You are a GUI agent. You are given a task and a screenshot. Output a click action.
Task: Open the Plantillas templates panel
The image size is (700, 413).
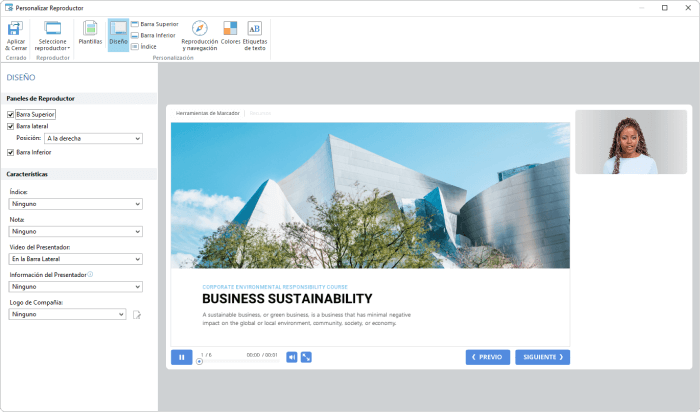pos(90,33)
